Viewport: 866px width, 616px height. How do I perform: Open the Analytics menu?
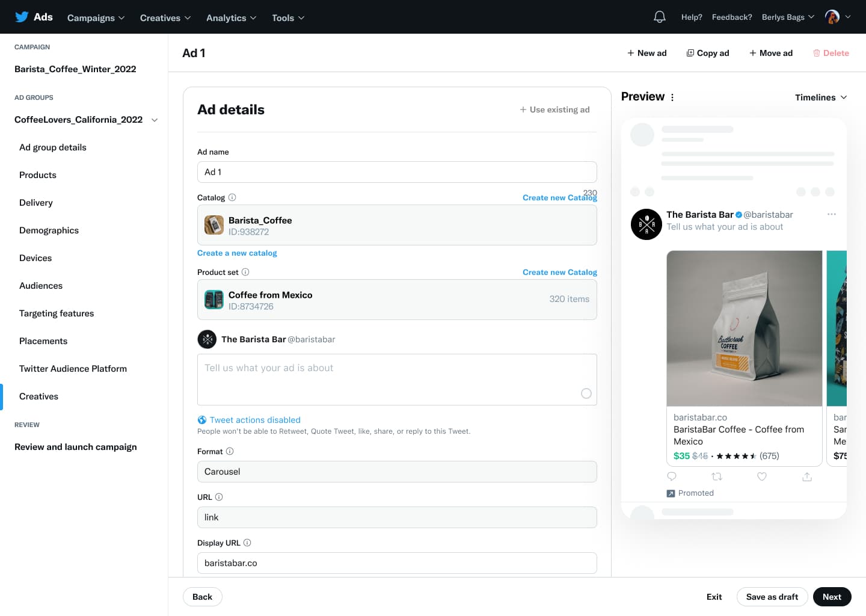230,17
